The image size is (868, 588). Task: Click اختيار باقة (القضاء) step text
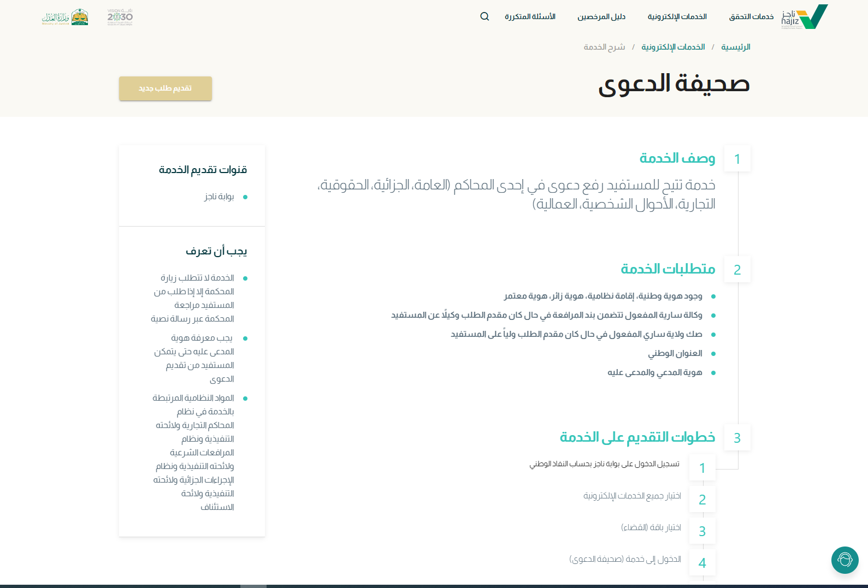(651, 527)
